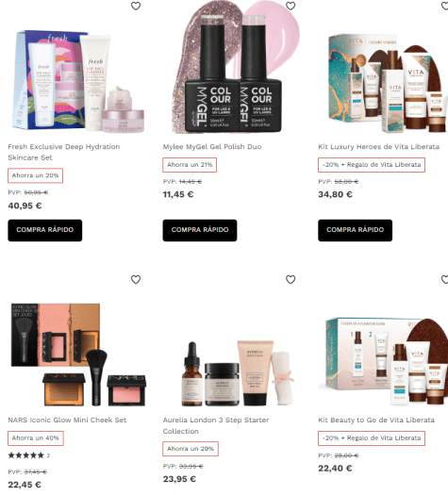Viewport: 448px width, 495px height.
Task: View the Fresh skincare set product image
Action: (x=78, y=80)
